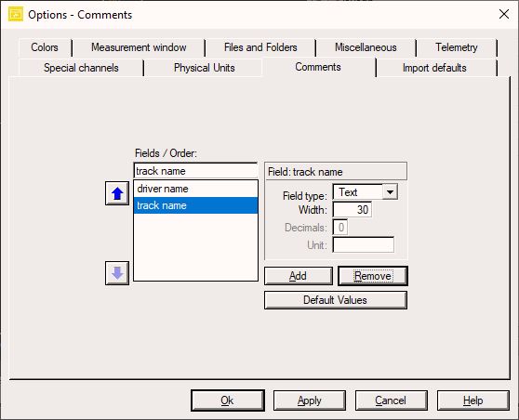Click the Width input field

(353, 210)
